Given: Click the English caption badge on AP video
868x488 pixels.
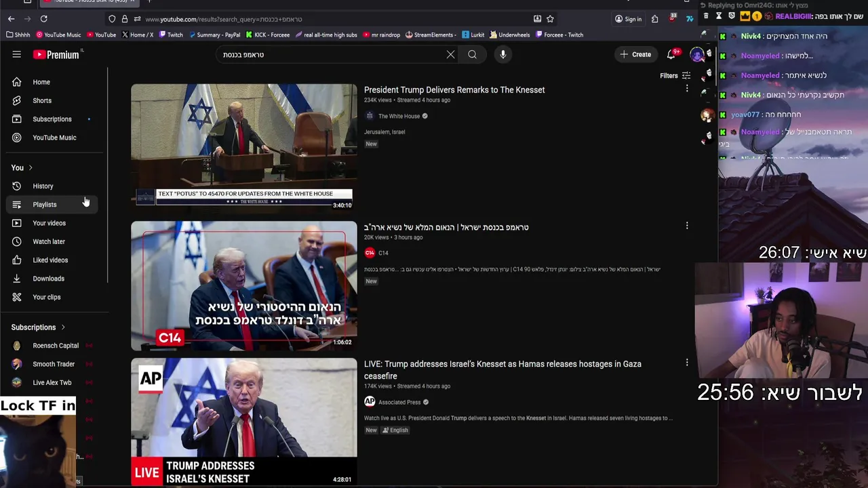Looking at the screenshot, I should (395, 430).
